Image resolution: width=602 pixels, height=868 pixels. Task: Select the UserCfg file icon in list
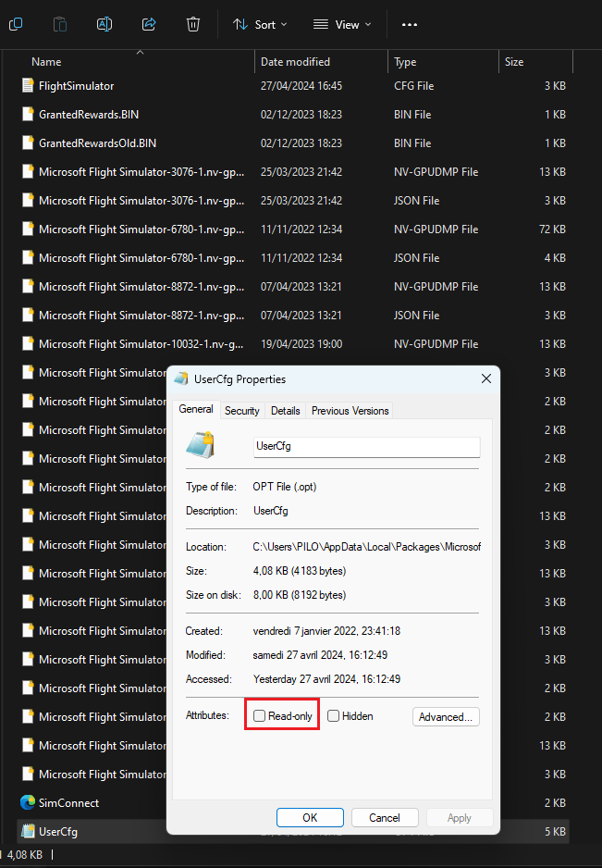pos(28,831)
